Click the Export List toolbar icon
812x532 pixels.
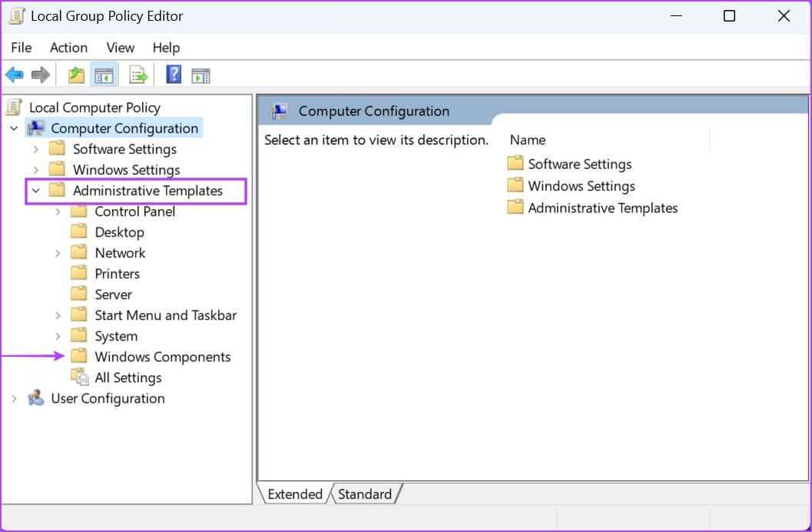tap(138, 75)
